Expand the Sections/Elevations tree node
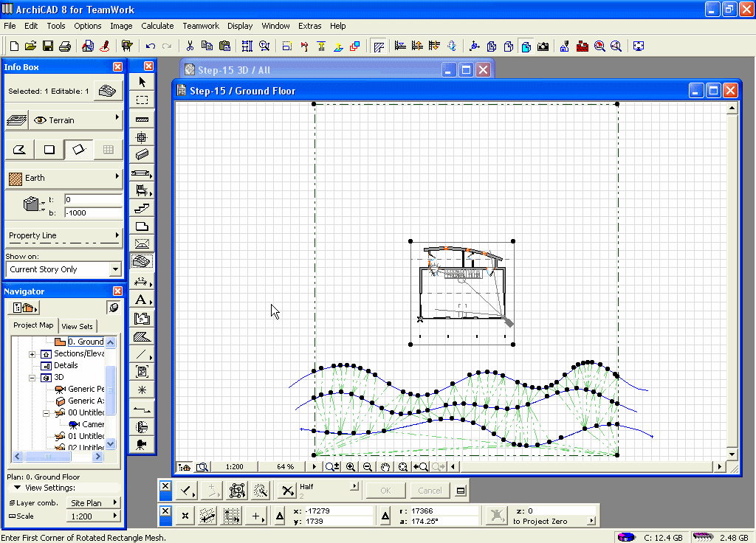 [x=32, y=354]
